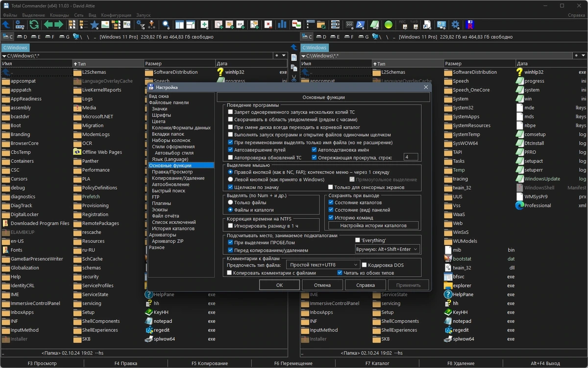Open the 'Команды' menu
Viewport: 588px width, 368px height.
[x=59, y=15]
